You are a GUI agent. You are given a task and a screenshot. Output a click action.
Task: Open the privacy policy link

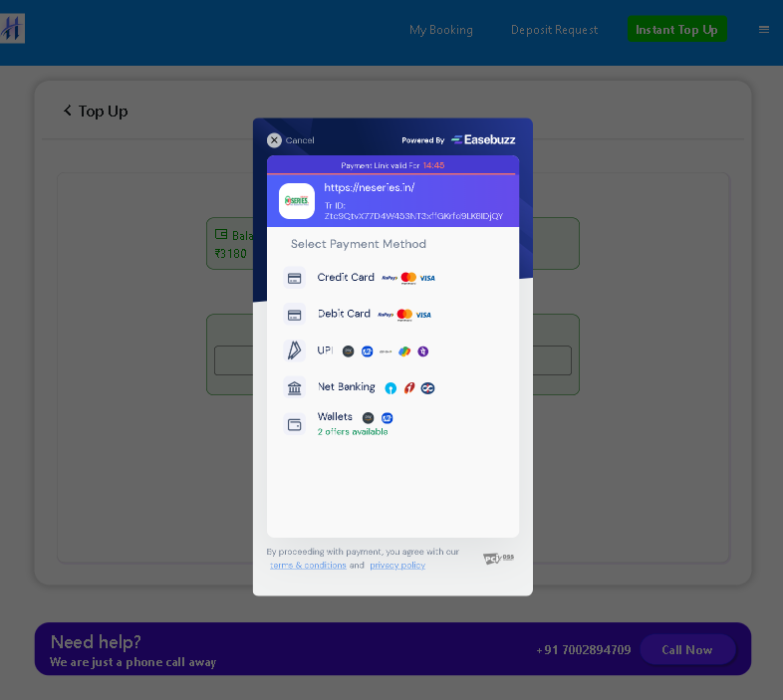397,566
